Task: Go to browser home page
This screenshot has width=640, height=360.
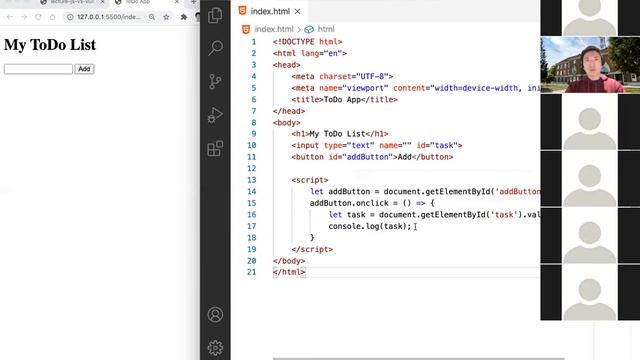Action: coord(52,17)
